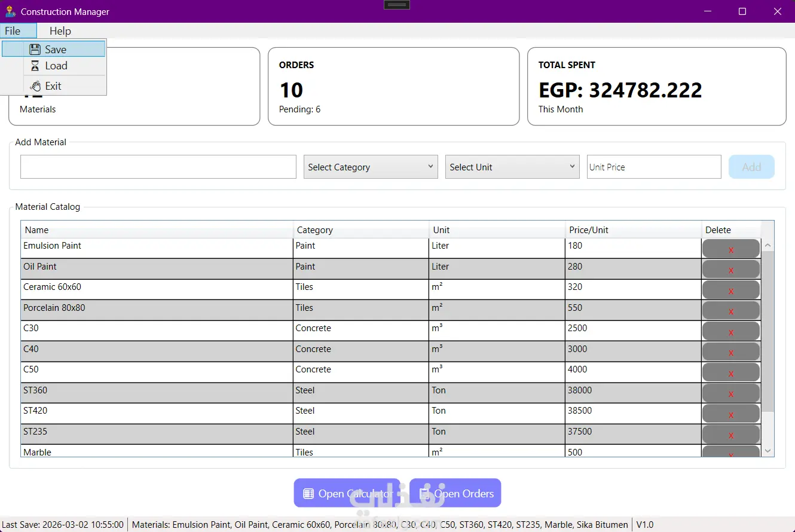
Task: Click the Price/Unit column header
Action: (634, 230)
